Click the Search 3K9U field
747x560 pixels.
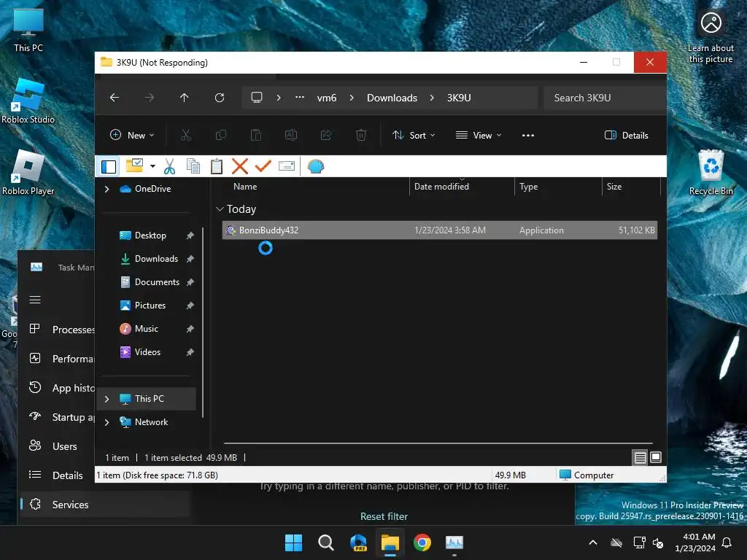605,98
